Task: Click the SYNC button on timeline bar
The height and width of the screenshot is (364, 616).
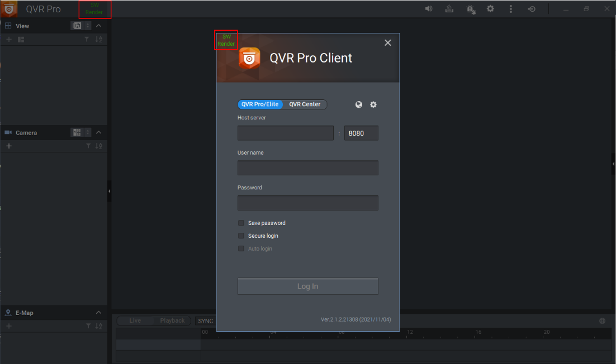Action: point(205,321)
